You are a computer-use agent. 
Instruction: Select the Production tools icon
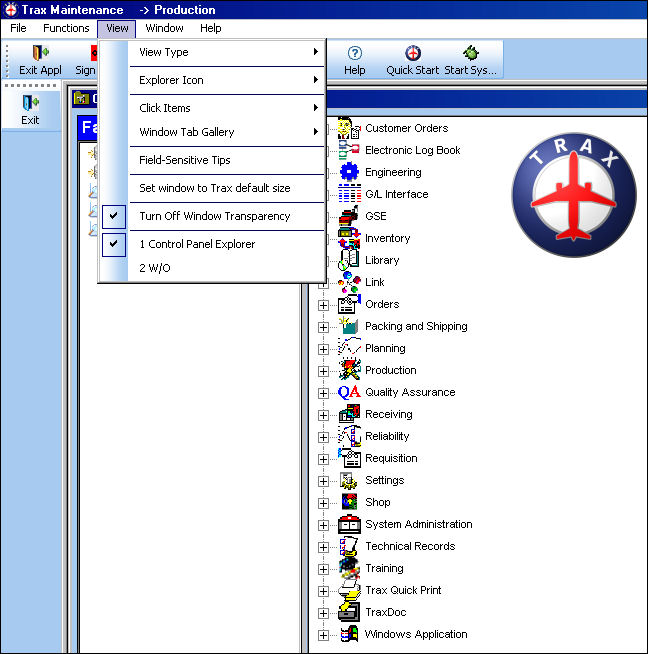point(349,370)
